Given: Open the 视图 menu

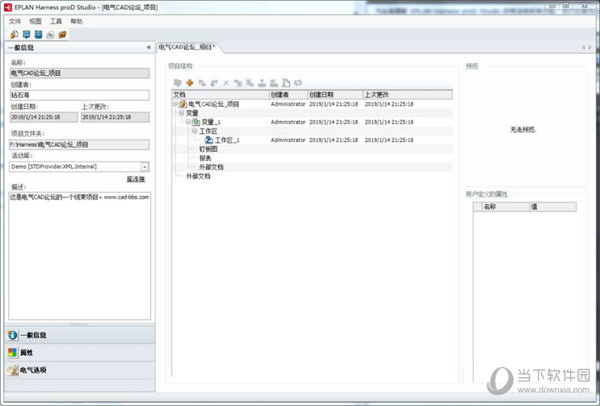Looking at the screenshot, I should (36, 21).
